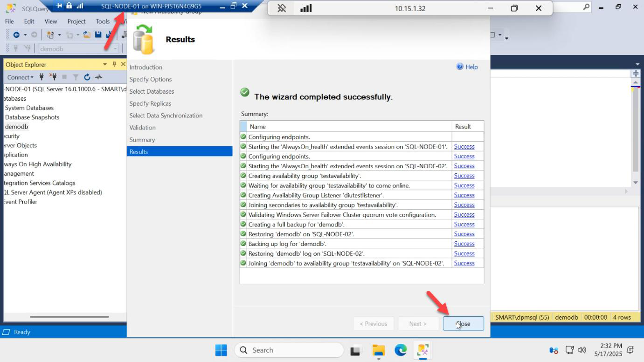Click the Previous button in the wizard
644x362 pixels.
pyautogui.click(x=374, y=324)
